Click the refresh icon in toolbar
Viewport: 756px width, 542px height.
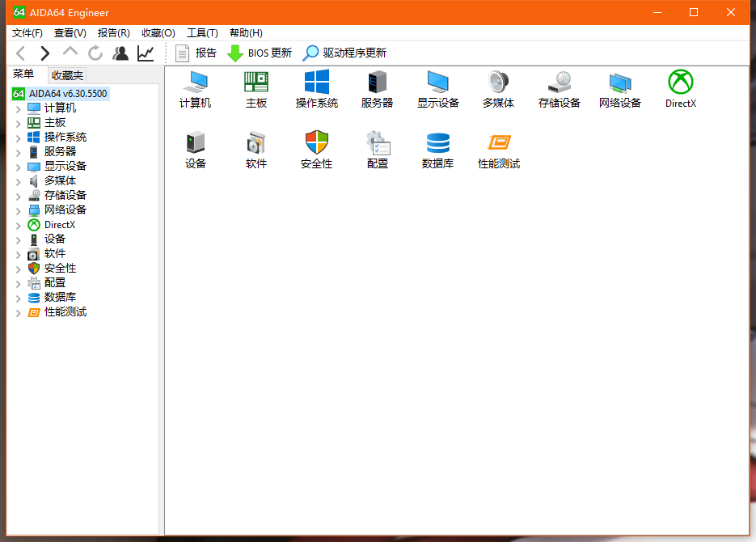tap(95, 53)
